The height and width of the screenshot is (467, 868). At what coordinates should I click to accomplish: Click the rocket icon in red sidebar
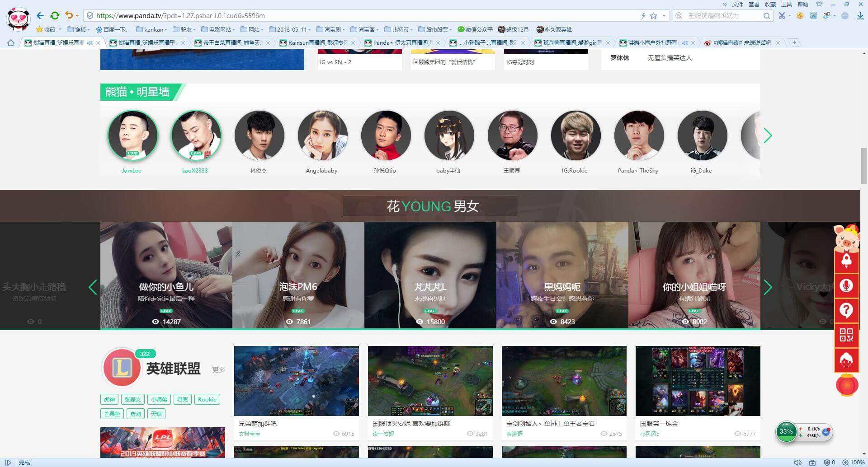846,261
